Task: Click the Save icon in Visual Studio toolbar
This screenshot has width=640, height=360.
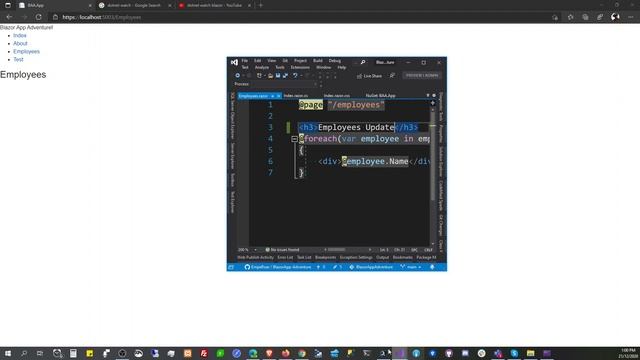Action: tap(278, 76)
